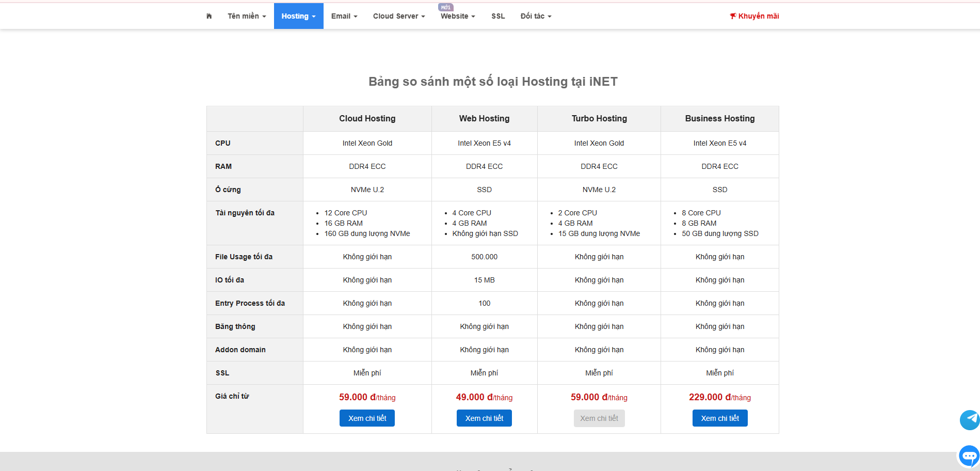Open the Cloud Server dropdown
The image size is (980, 471).
(398, 16)
